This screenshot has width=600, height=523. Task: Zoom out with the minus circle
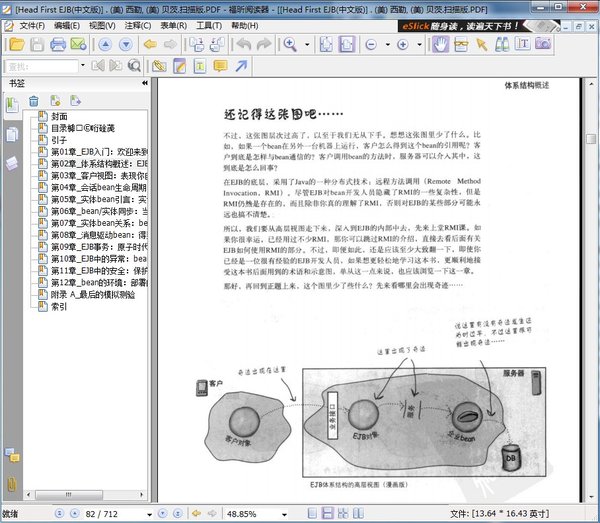370,45
